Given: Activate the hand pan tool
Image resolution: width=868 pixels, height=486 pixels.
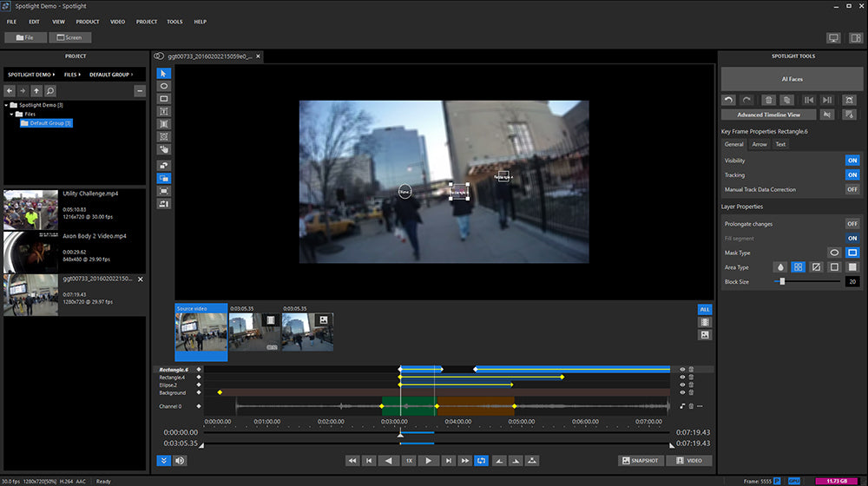Looking at the screenshot, I should pyautogui.click(x=164, y=149).
